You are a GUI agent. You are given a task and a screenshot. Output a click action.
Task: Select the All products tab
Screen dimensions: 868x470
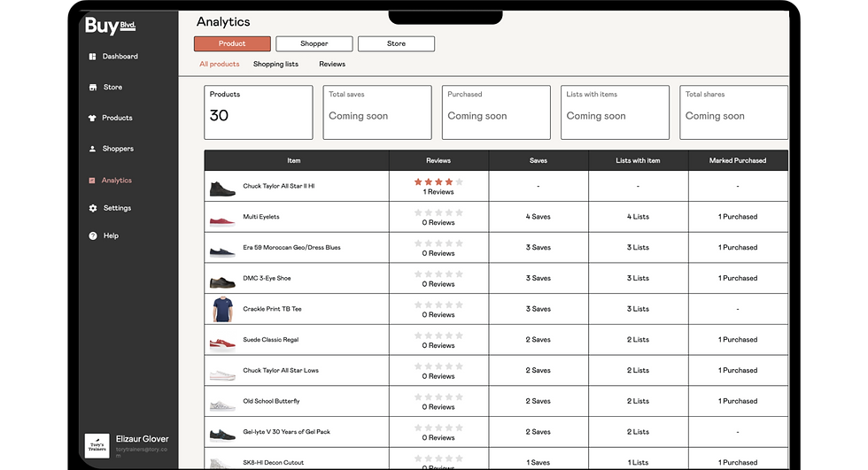click(220, 64)
